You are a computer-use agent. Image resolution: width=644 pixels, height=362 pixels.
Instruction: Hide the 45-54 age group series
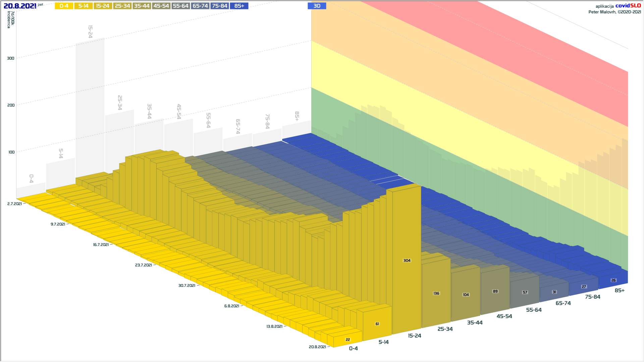(161, 6)
